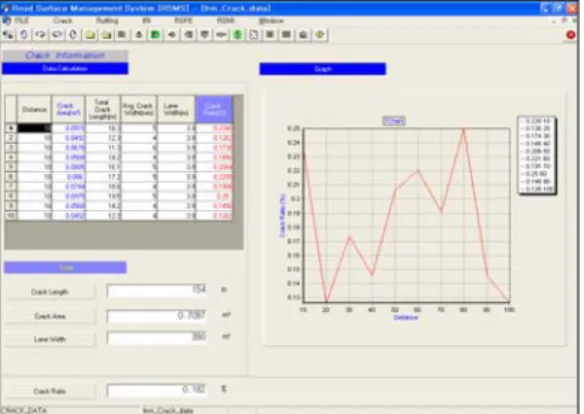Screen dimensions: 584x414
Task: Click the Avg Crack Width column header
Action: coord(139,109)
